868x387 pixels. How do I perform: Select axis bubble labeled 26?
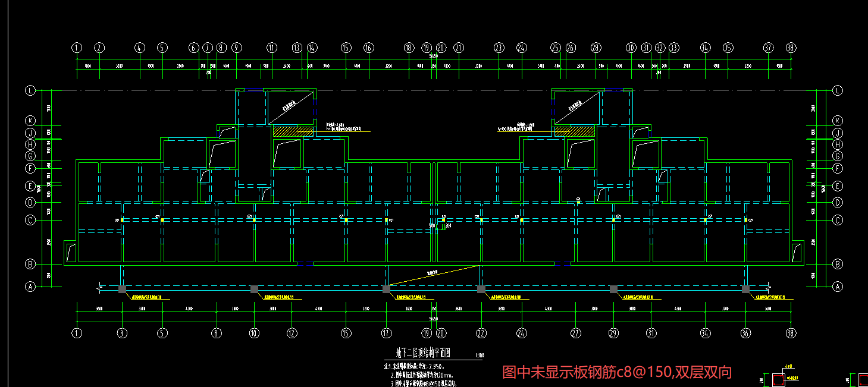coord(571,48)
